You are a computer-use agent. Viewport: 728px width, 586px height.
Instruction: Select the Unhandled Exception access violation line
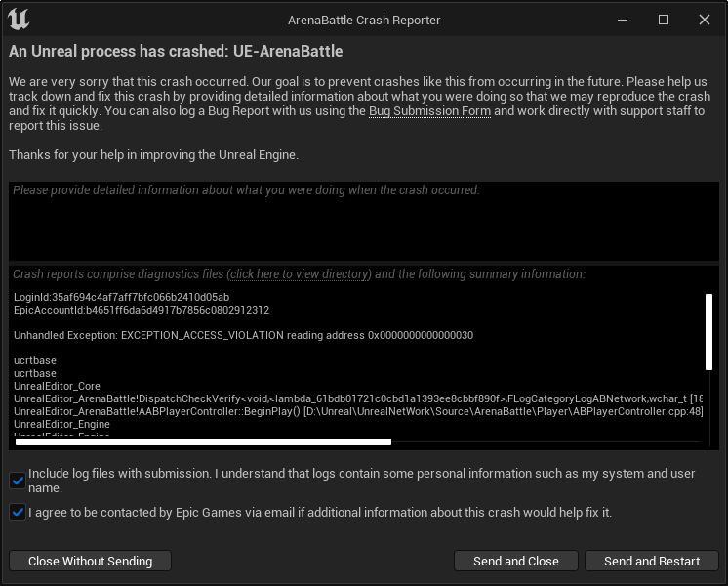click(244, 335)
